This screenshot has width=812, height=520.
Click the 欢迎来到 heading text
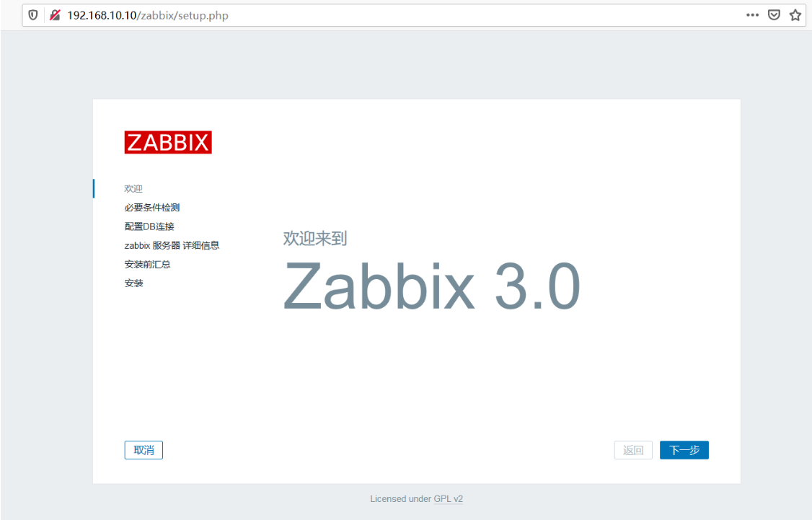[315, 238]
